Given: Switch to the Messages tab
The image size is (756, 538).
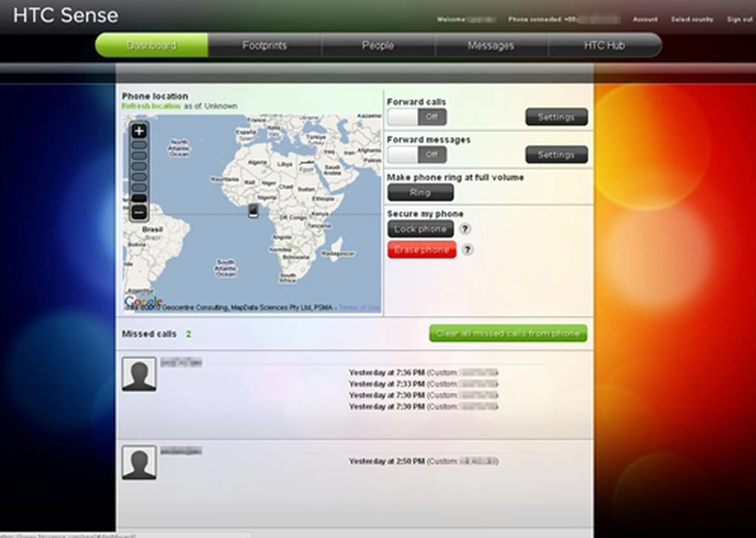Looking at the screenshot, I should click(x=491, y=46).
